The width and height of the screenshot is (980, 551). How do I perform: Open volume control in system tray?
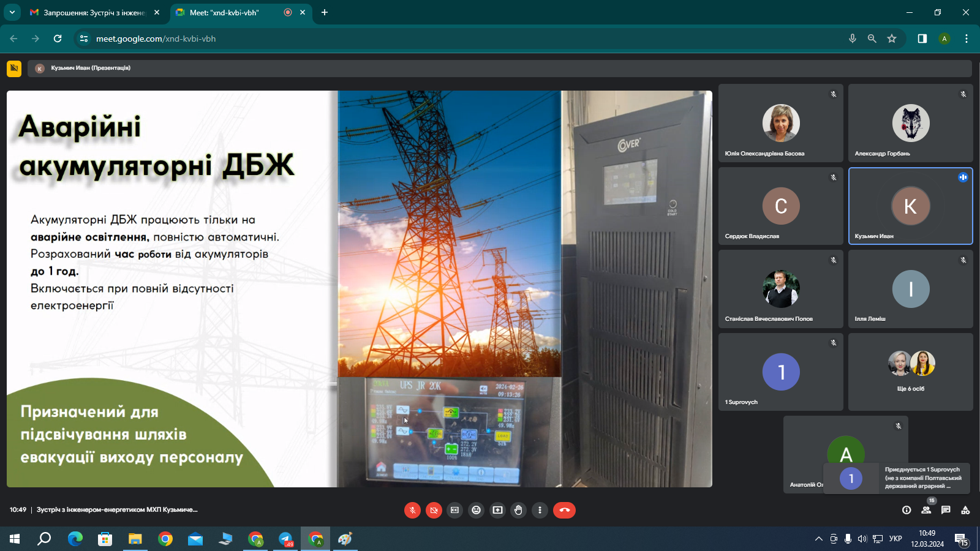click(862, 539)
